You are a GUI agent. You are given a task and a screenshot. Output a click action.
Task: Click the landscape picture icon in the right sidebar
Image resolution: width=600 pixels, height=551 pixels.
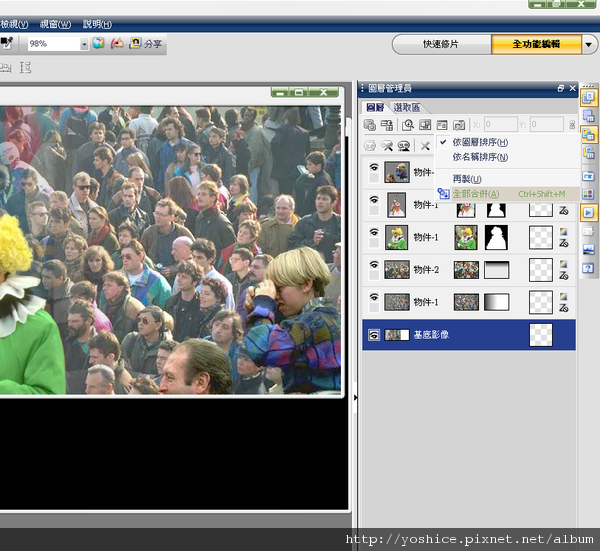[588, 249]
